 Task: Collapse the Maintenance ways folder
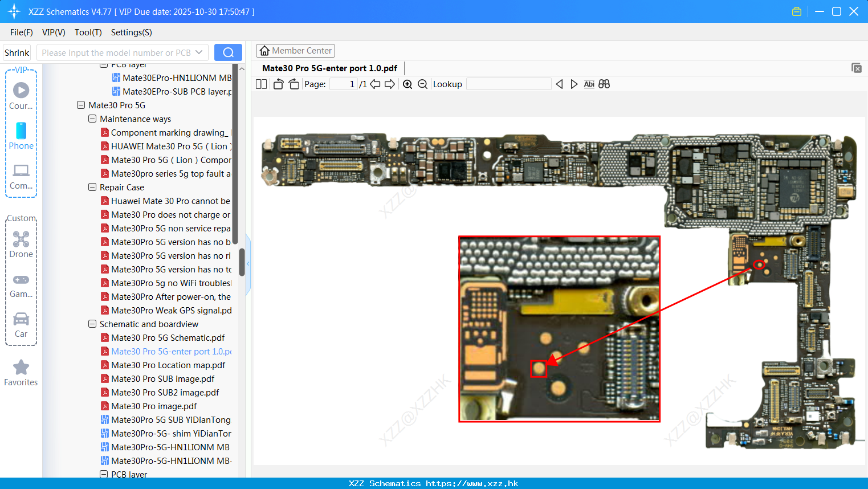(x=92, y=119)
